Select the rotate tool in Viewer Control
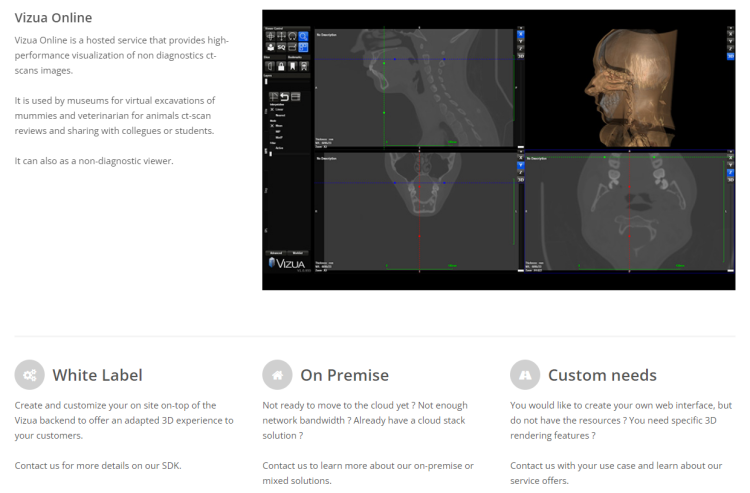The width and height of the screenshot is (750, 493). pos(292,36)
